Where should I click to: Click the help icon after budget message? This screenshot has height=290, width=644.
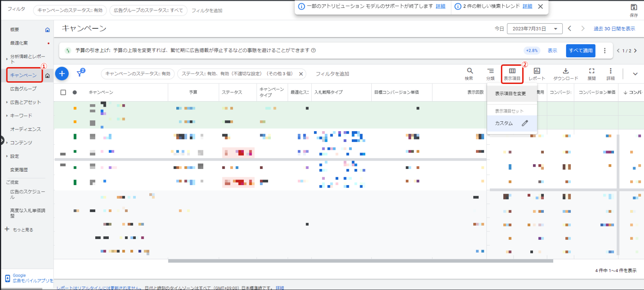click(x=314, y=50)
